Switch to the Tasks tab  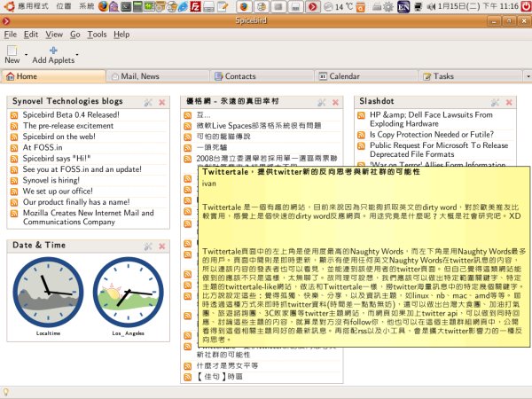tap(471, 76)
